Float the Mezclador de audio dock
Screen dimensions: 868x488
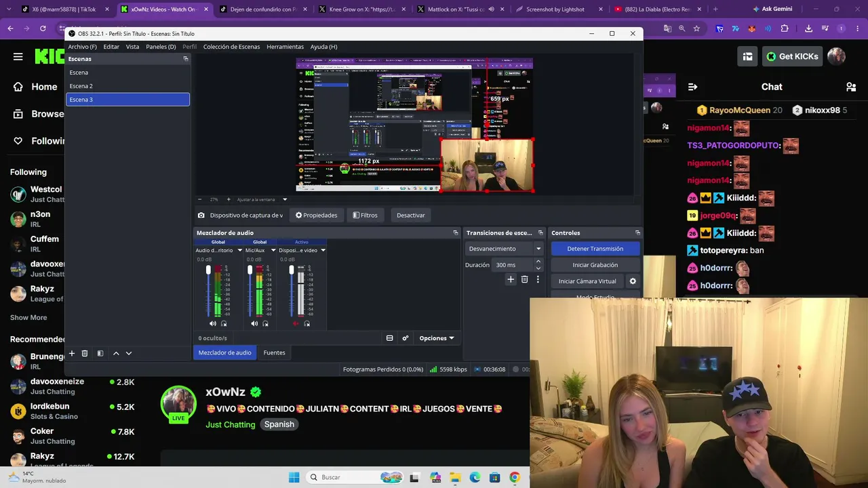456,232
